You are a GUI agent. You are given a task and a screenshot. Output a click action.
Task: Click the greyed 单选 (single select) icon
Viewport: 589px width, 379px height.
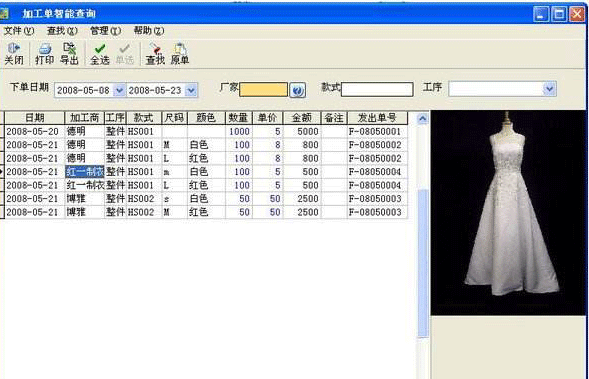pos(124,54)
